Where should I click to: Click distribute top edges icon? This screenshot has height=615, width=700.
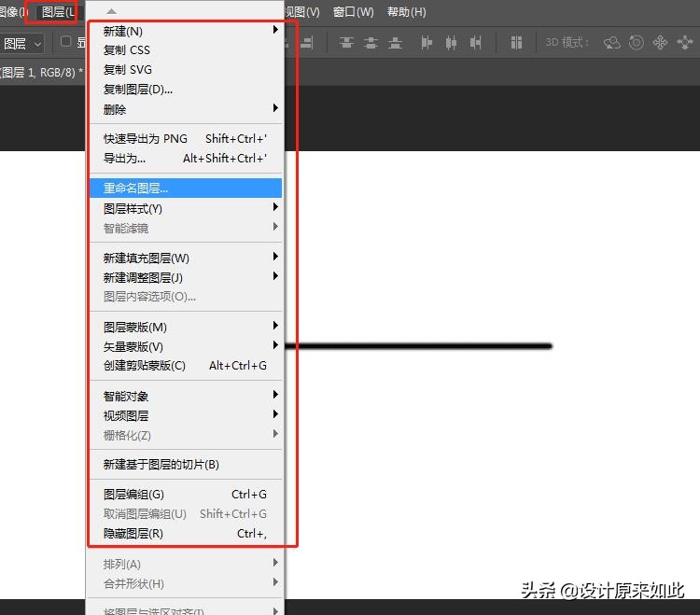[346, 43]
